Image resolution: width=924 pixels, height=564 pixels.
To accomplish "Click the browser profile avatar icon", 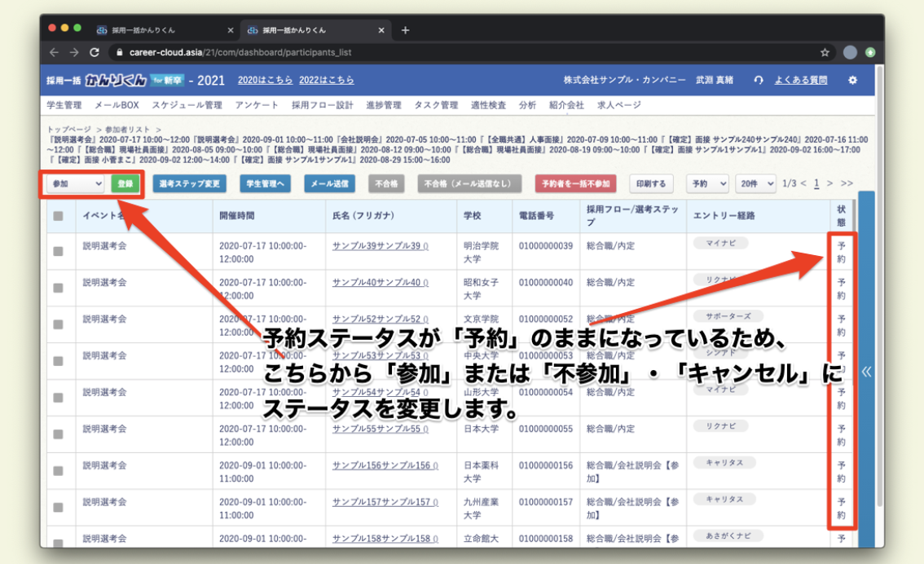I will [x=850, y=52].
